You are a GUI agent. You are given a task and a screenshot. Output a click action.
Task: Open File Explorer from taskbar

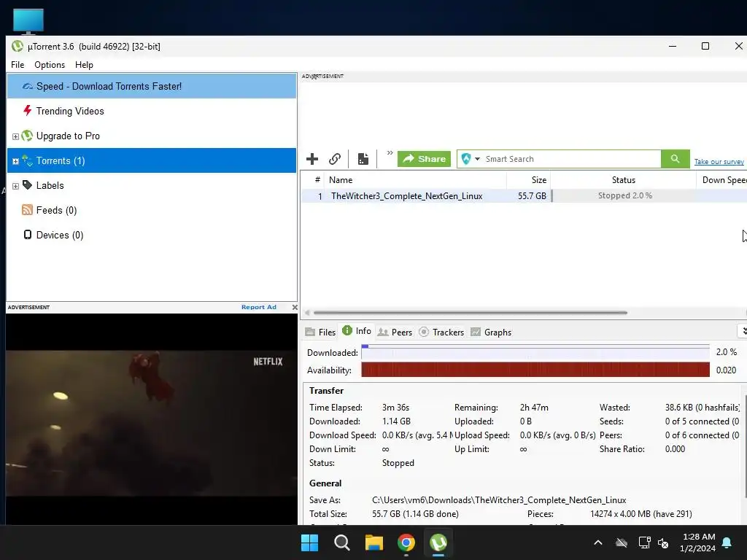374,542
